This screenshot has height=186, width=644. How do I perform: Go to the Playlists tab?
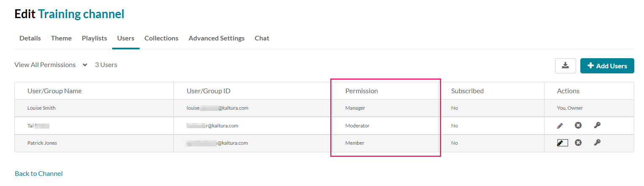click(94, 38)
